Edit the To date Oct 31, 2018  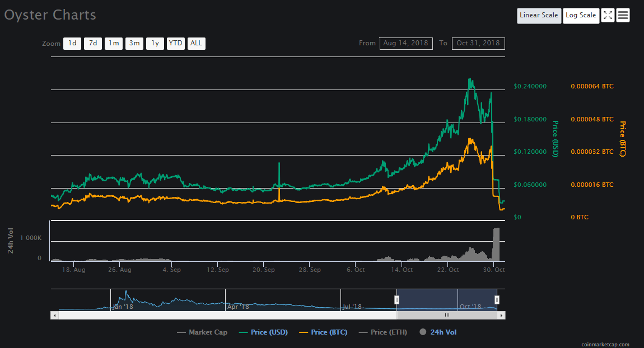pyautogui.click(x=478, y=43)
